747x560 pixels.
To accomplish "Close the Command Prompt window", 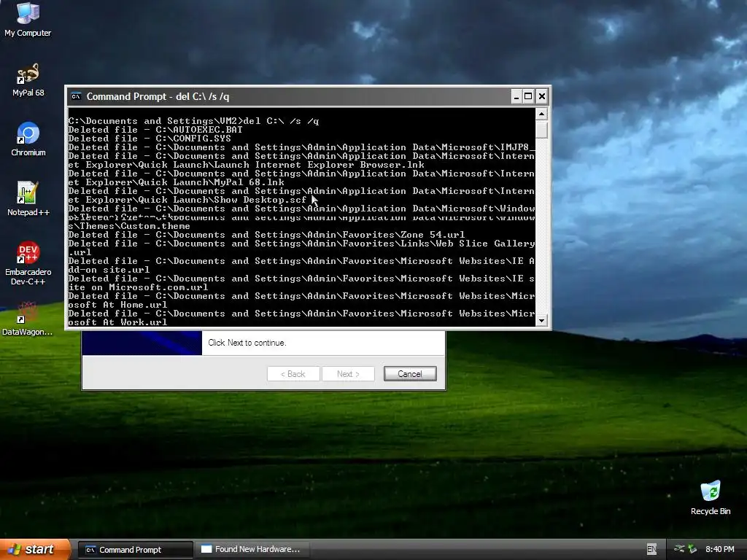I will tap(542, 97).
